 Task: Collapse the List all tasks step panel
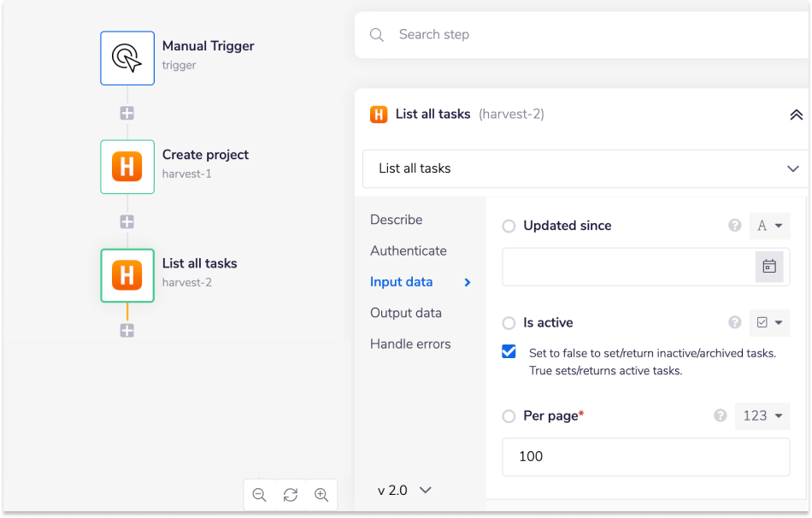pyautogui.click(x=795, y=115)
